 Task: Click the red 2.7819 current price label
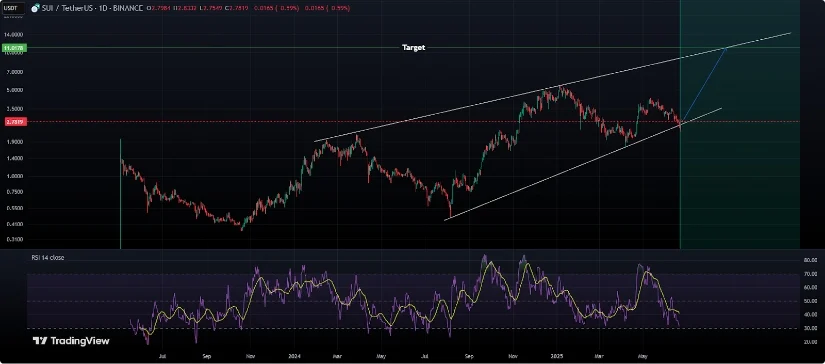pyautogui.click(x=12, y=122)
